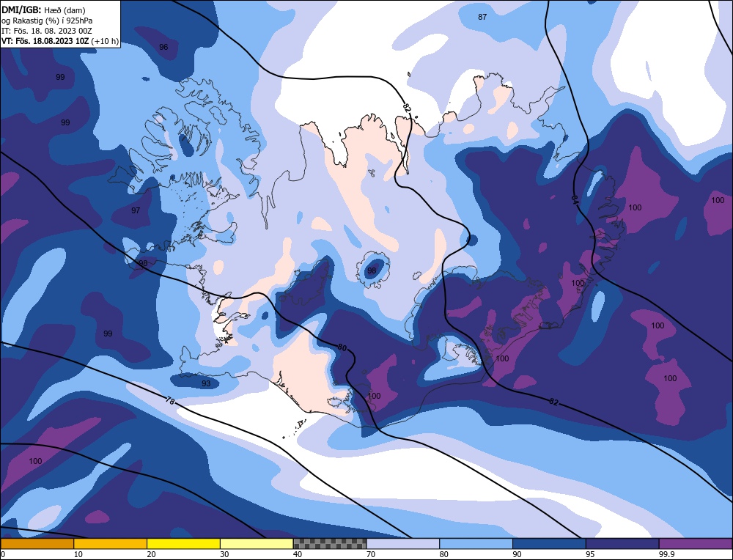Click the humidity value '97' on the map
Screen dimensions: 733x560
[x=136, y=210]
